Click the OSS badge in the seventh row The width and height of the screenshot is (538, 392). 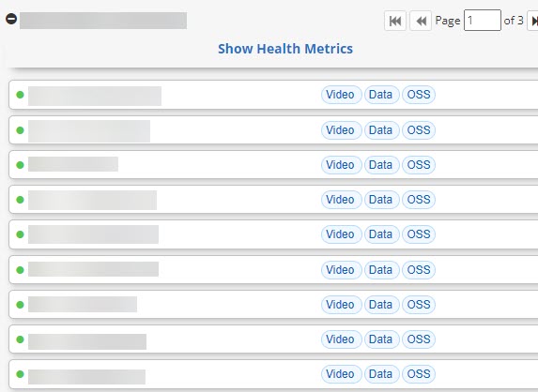[419, 305]
